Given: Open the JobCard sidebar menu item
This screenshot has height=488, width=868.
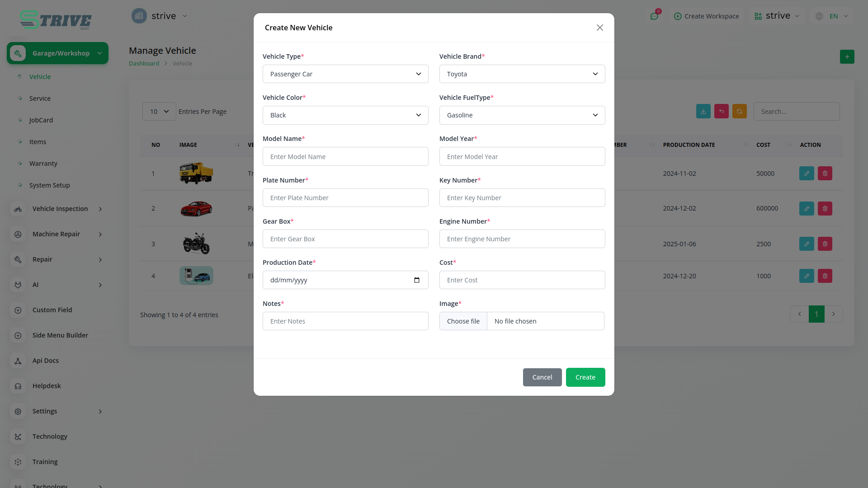Looking at the screenshot, I should coord(41,120).
